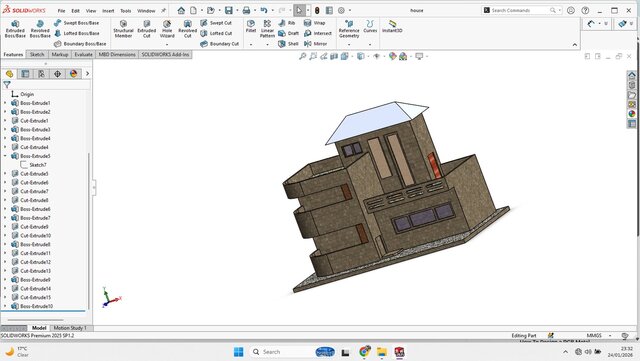Open the Hole Wizard
Screen dimensions: 640x361
point(167,29)
